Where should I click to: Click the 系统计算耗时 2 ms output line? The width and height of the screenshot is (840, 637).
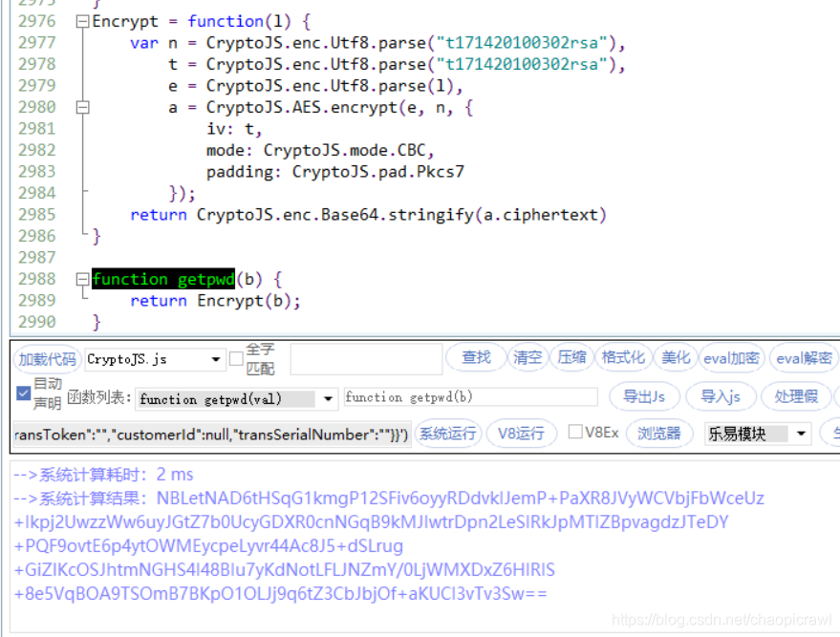point(103,475)
